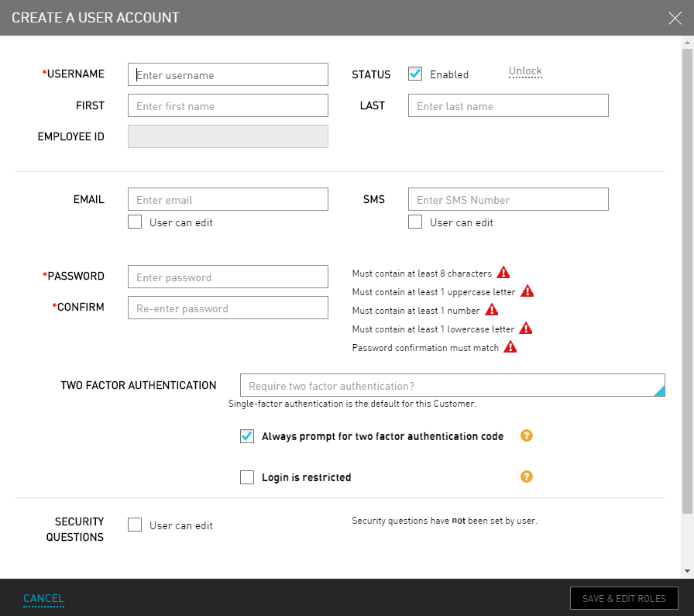Allow user to edit their email address

(x=134, y=222)
